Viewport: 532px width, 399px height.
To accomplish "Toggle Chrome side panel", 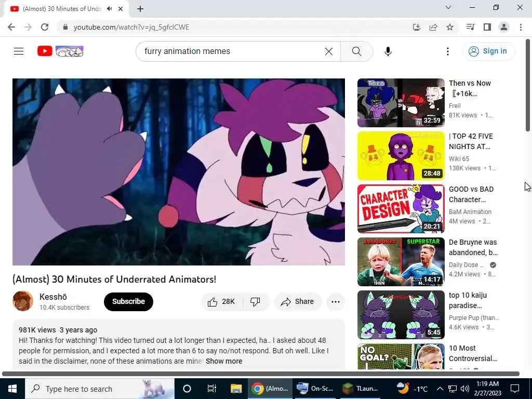I will click(x=487, y=27).
